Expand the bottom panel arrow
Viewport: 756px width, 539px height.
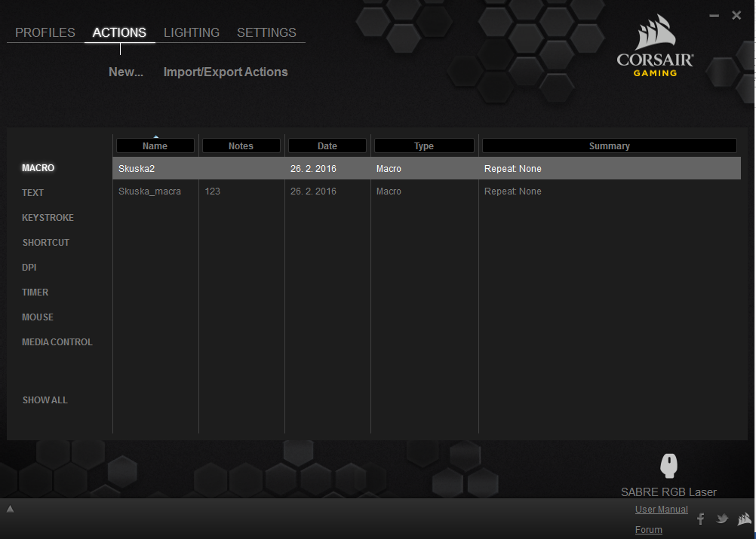tap(10, 510)
